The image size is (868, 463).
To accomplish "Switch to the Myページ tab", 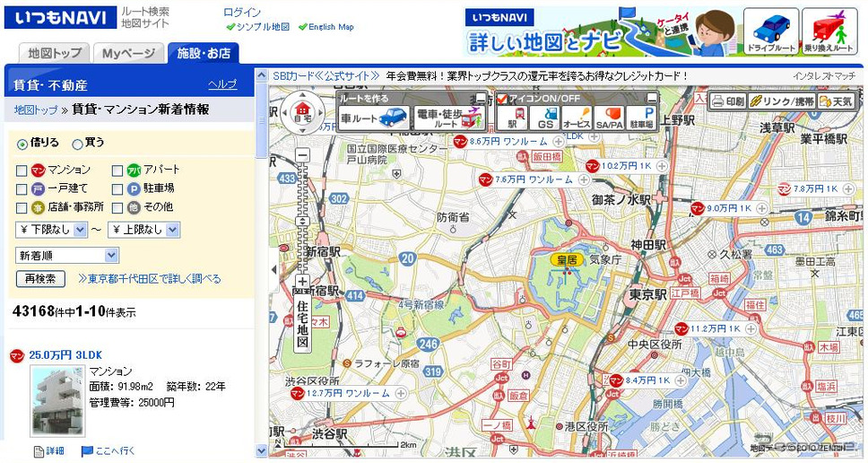I will (x=128, y=53).
